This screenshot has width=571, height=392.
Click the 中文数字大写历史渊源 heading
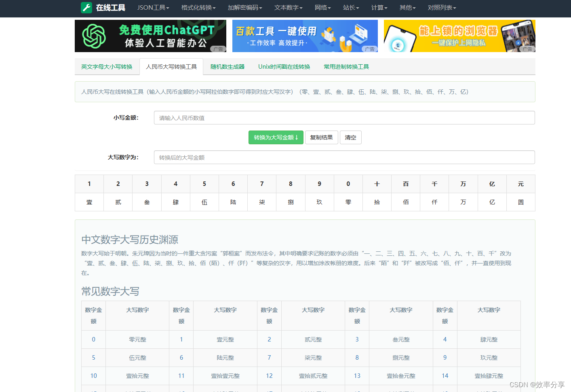[x=130, y=240]
